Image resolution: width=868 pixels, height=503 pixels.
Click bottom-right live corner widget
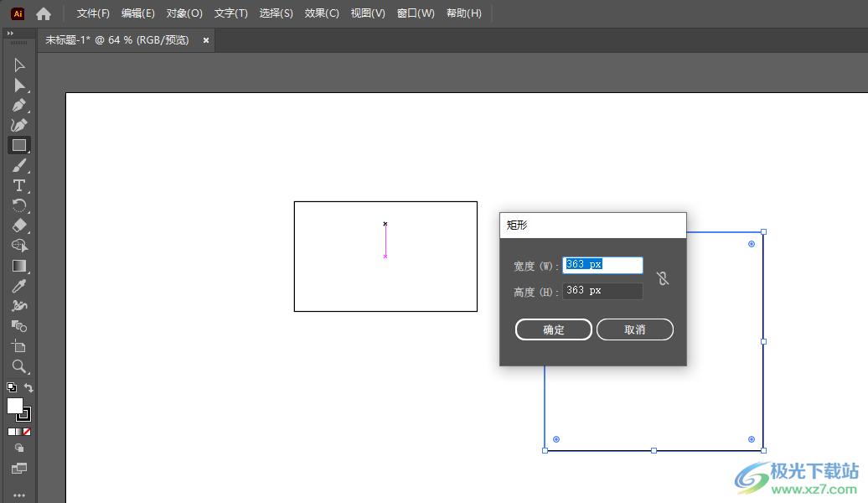752,439
